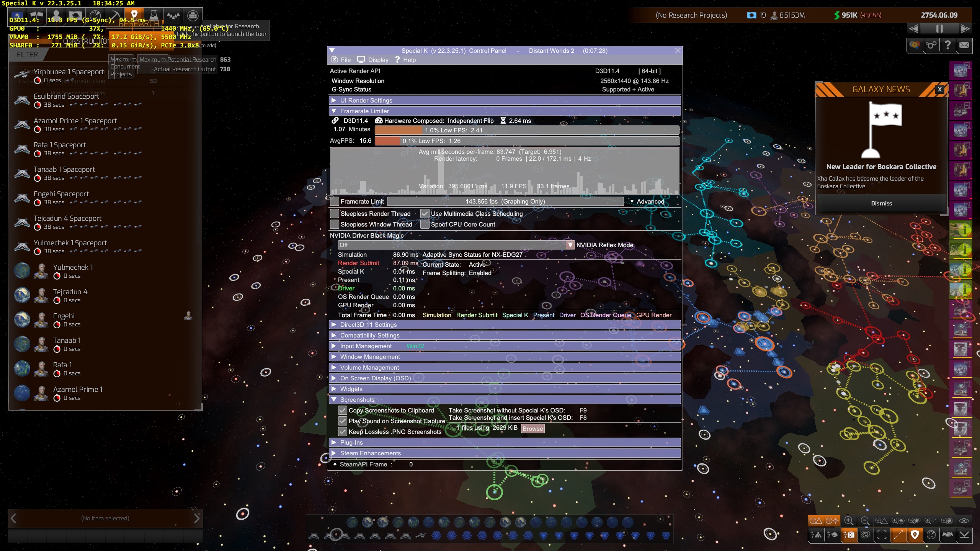Open the grid build-order icon in top bar
980x551 pixels.
point(193,15)
